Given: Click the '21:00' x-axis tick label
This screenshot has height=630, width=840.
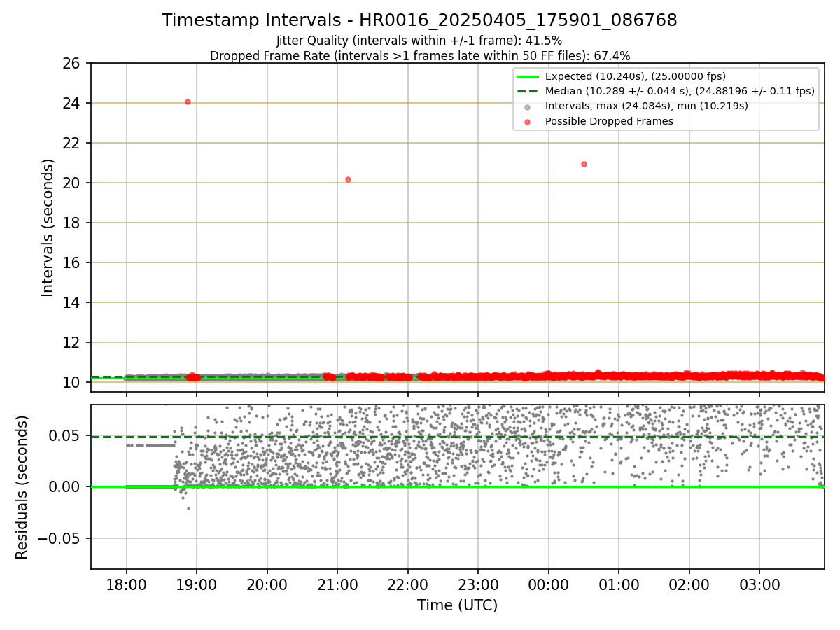Looking at the screenshot, I should [x=337, y=584].
